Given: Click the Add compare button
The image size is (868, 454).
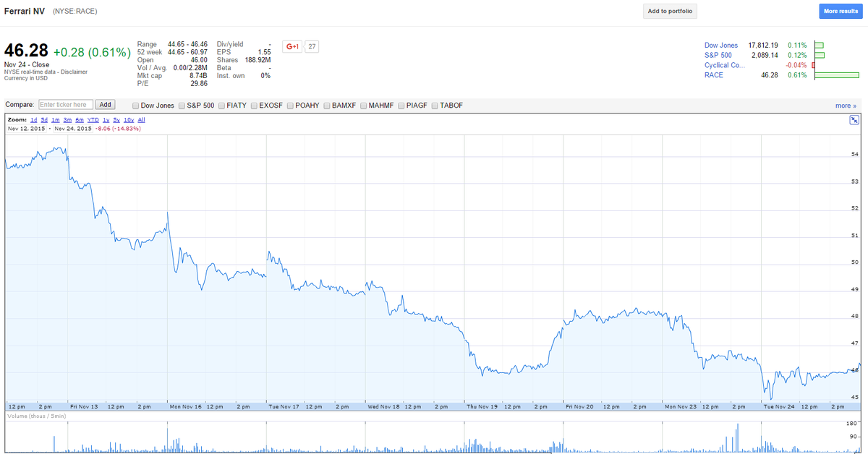Looking at the screenshot, I should (x=106, y=105).
